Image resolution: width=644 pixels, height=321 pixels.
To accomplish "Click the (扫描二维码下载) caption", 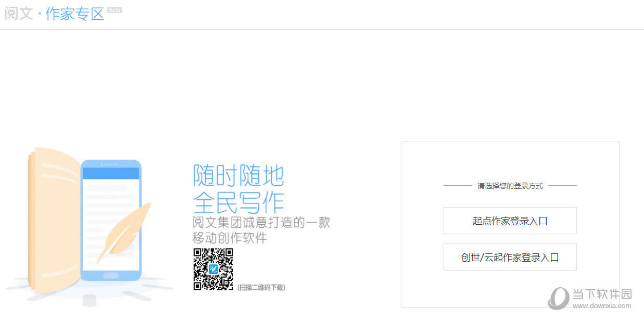I will (x=261, y=287).
